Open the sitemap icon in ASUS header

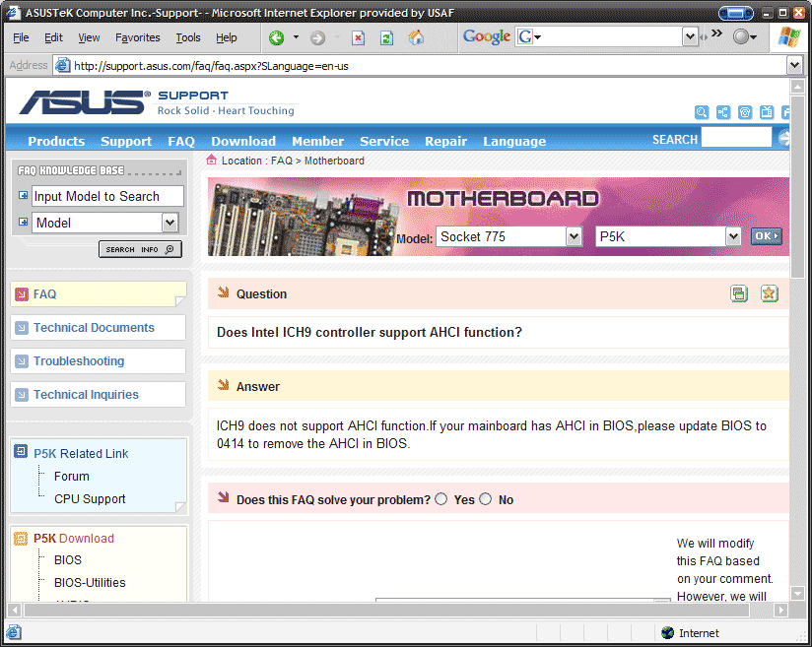point(723,112)
